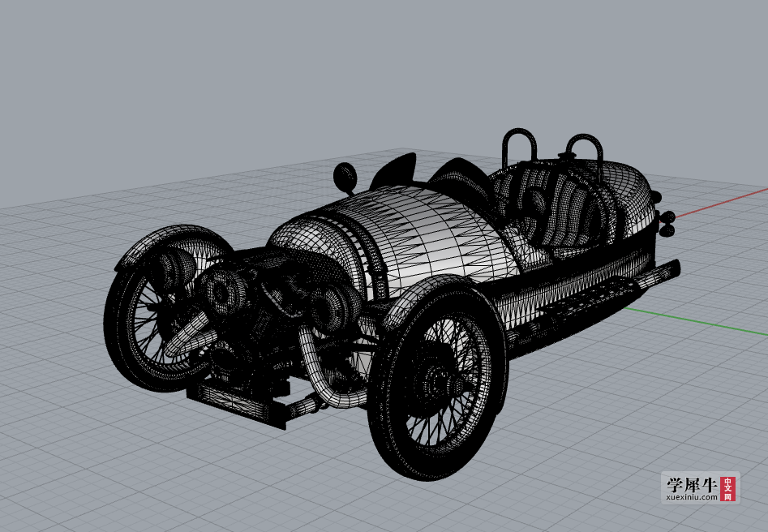Select the rounded rear tail body
The image size is (768, 532).
pos(629,199)
